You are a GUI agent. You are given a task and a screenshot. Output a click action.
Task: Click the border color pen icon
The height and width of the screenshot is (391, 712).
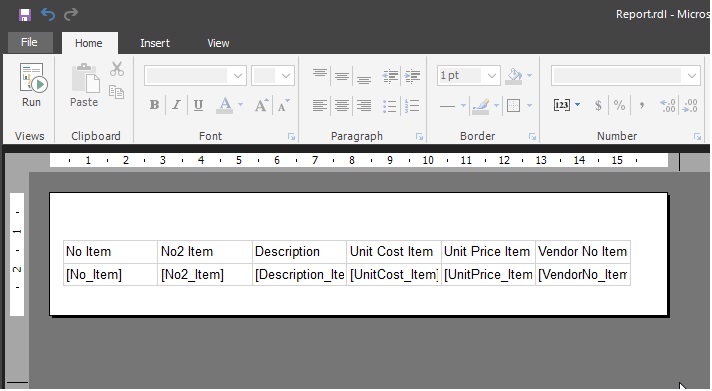[x=481, y=106]
